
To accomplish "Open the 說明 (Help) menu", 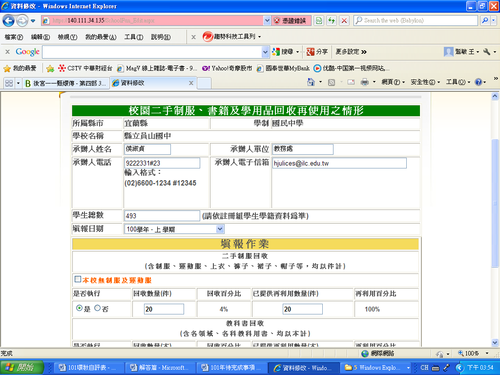I will click(x=161, y=37).
